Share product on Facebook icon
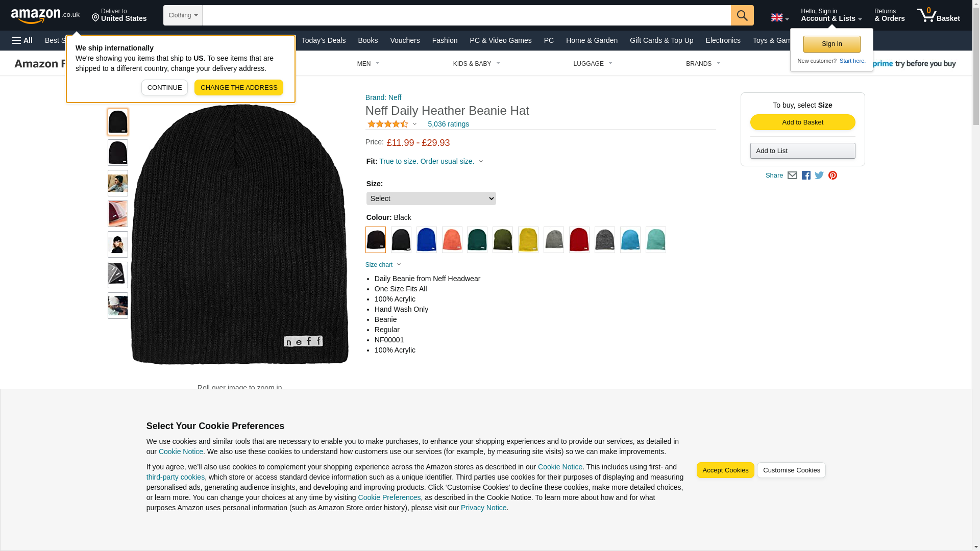Viewport: 980px width, 551px height. (x=805, y=176)
